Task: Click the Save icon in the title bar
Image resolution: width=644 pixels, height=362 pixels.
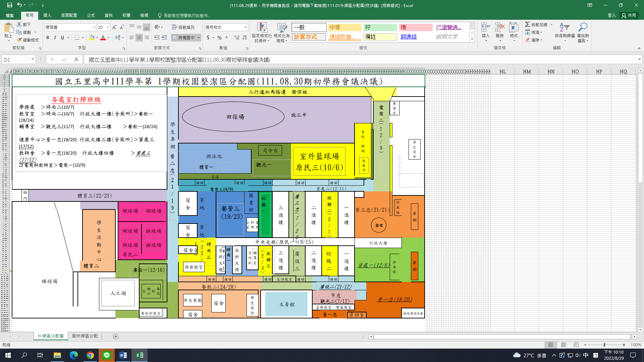Action: click(x=9, y=5)
